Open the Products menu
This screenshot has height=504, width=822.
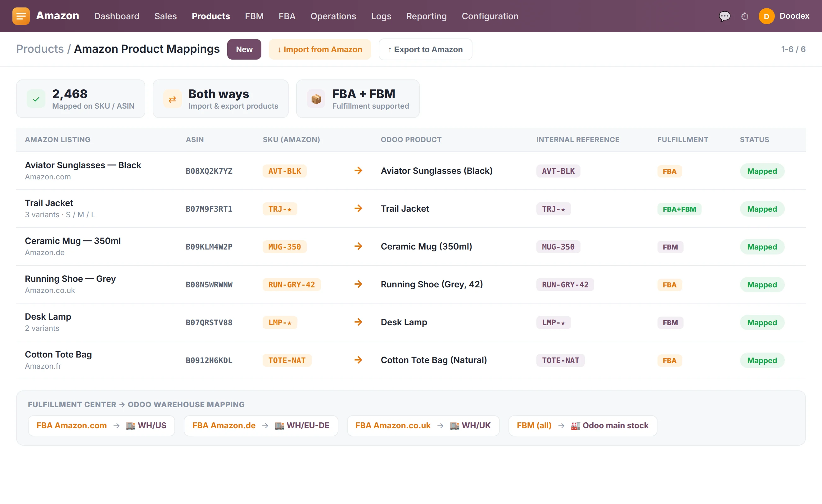[211, 16]
